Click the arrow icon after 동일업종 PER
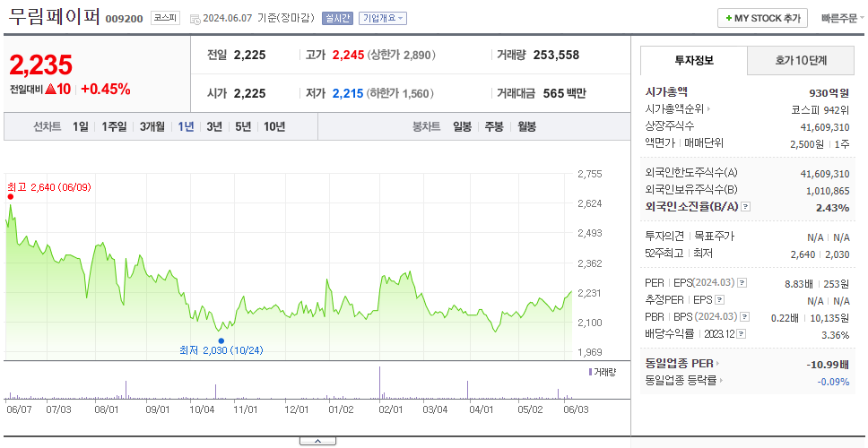This screenshot has height=448, width=868. click(x=718, y=364)
